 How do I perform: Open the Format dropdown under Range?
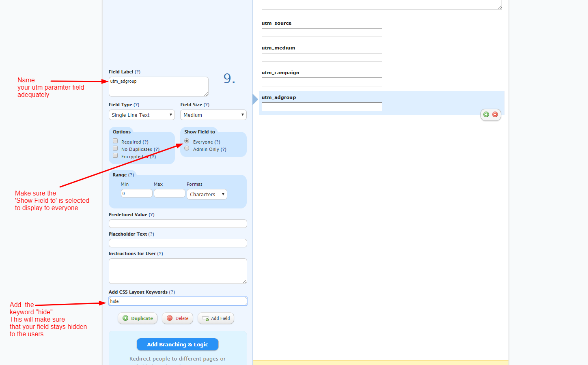coord(207,194)
